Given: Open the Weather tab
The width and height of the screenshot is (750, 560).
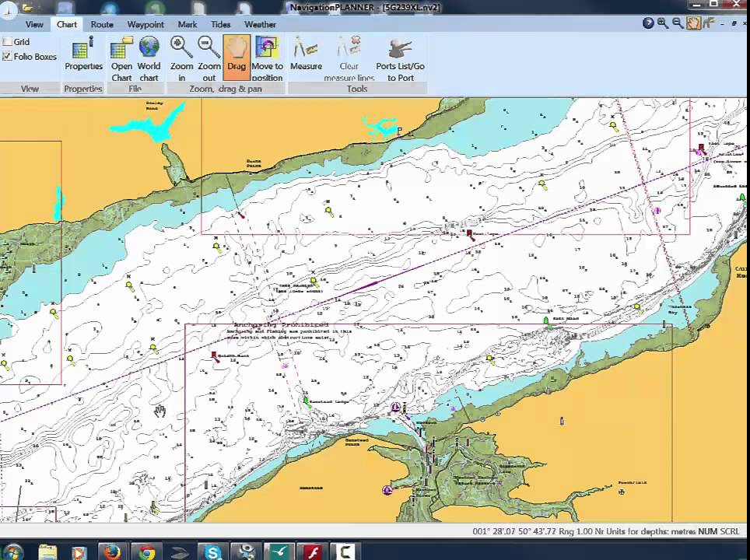Looking at the screenshot, I should (260, 24).
